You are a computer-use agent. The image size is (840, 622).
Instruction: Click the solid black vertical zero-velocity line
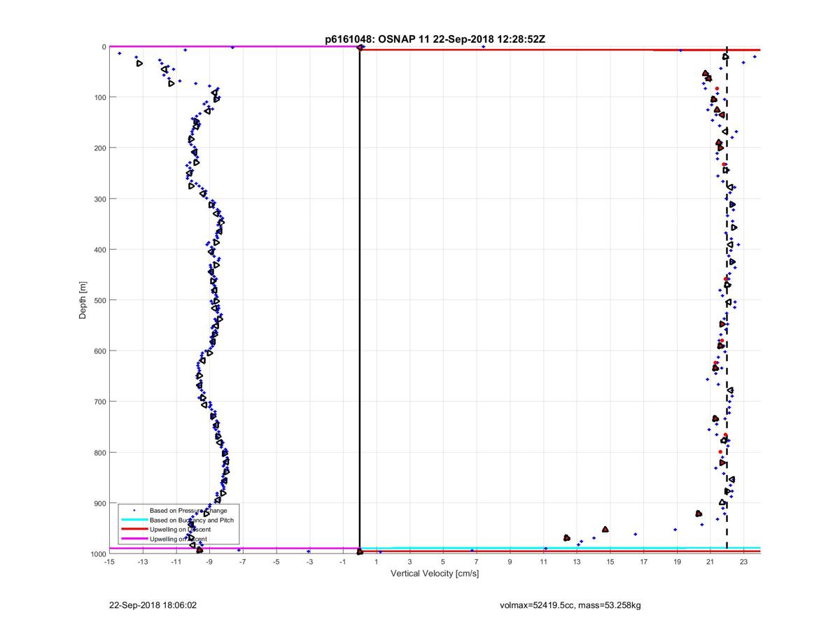[x=360, y=299]
